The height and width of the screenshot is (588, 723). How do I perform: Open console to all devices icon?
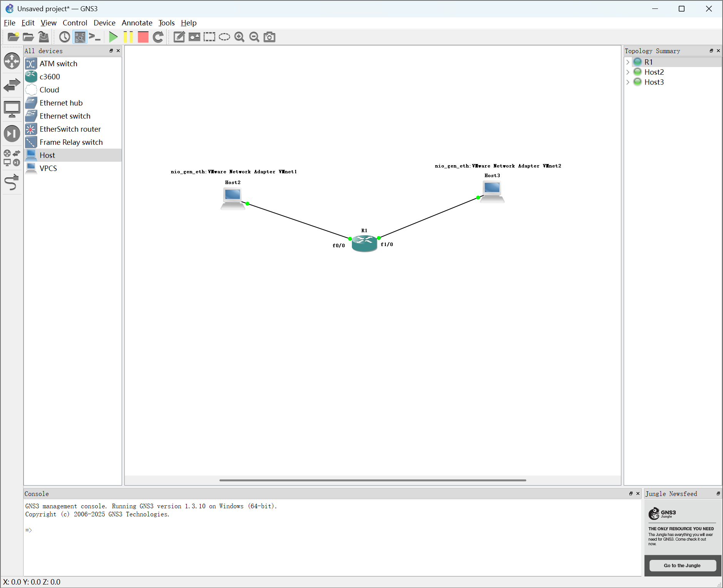(95, 37)
